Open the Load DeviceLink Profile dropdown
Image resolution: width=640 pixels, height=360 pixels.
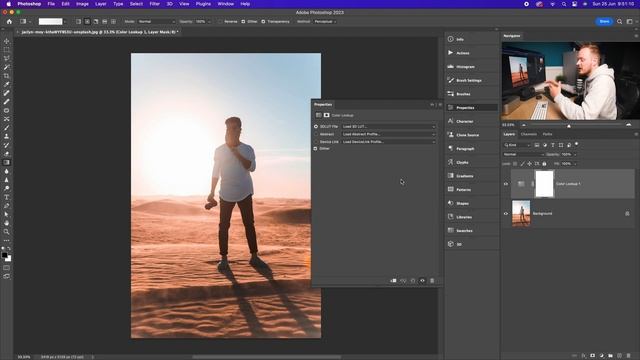tap(389, 142)
